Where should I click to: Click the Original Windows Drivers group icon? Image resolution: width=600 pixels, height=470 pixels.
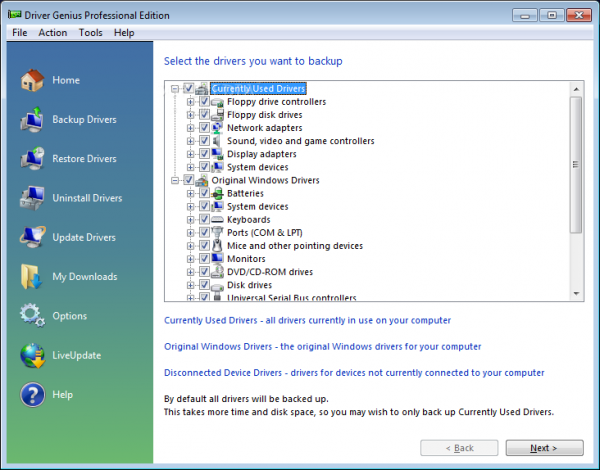[202, 180]
